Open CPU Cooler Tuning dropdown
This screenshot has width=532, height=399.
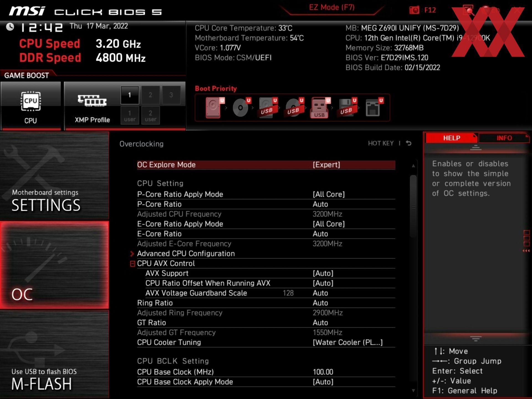(266, 342)
